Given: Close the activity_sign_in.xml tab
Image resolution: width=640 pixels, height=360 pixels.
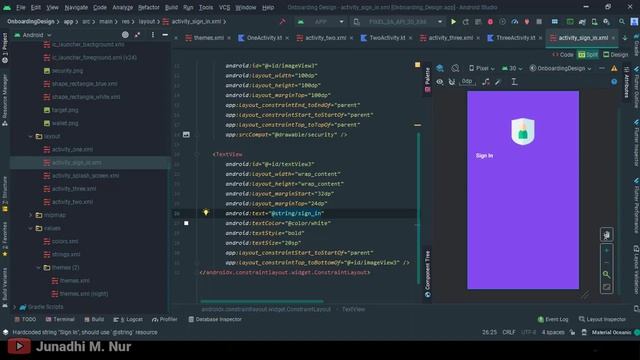Looking at the screenshot, I should 613,38.
